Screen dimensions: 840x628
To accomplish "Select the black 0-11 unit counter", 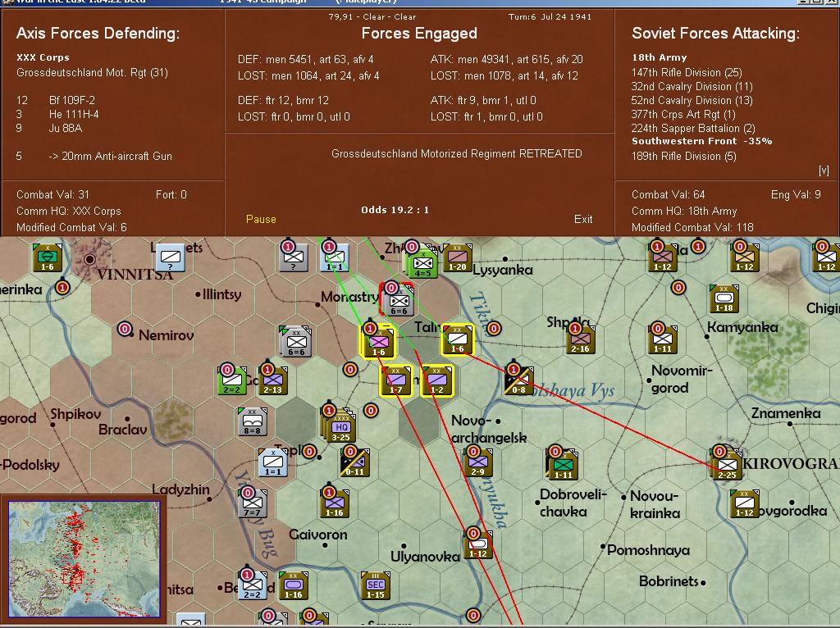I will coord(354,462).
